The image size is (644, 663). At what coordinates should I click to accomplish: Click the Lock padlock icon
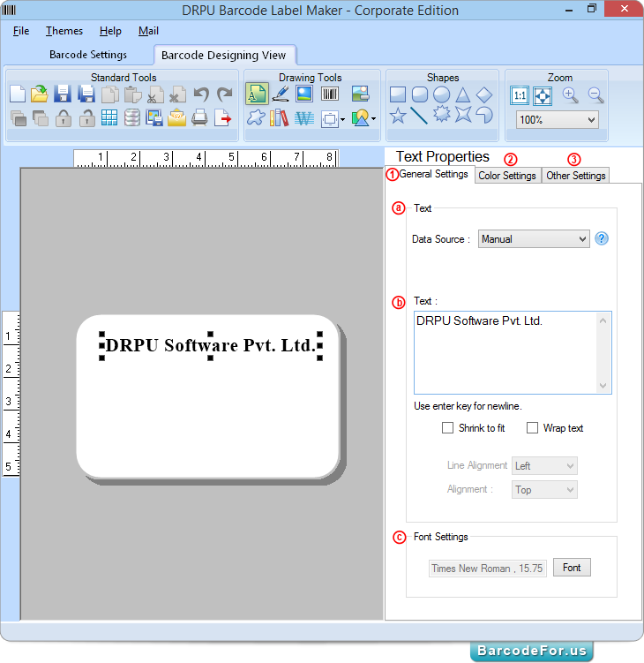(x=64, y=118)
